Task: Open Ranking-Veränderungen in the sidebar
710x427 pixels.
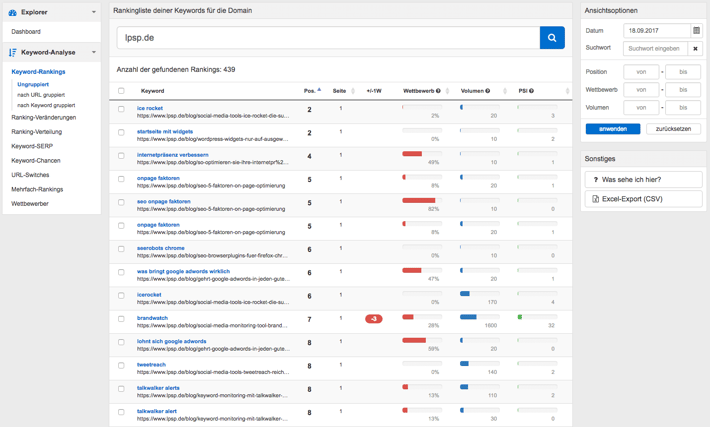Action: [43, 117]
